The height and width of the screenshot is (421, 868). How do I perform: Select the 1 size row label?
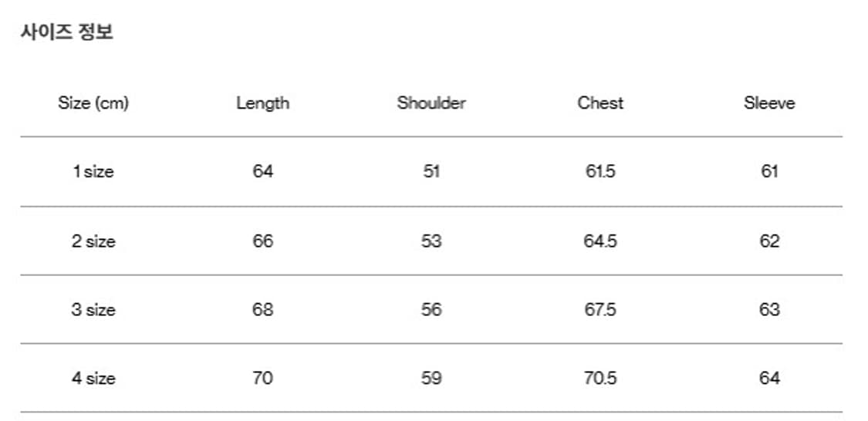point(93,171)
